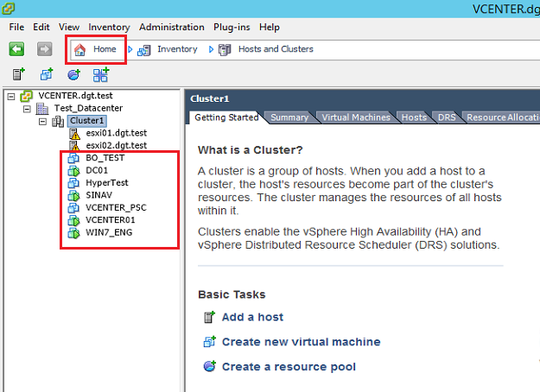This screenshot has height=392, width=540.
Task: Switch to the Virtual Machines tab
Action: tap(356, 117)
